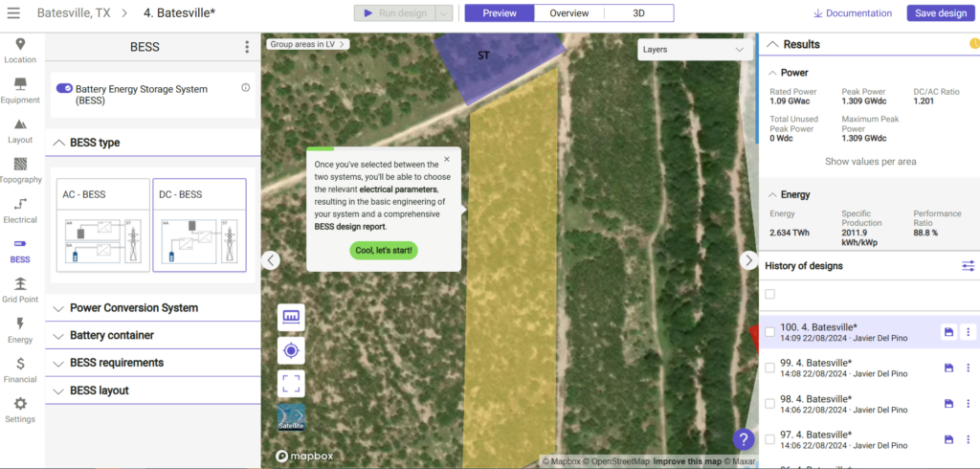980x469 pixels.
Task: Click history filter settings icon
Action: click(x=968, y=266)
